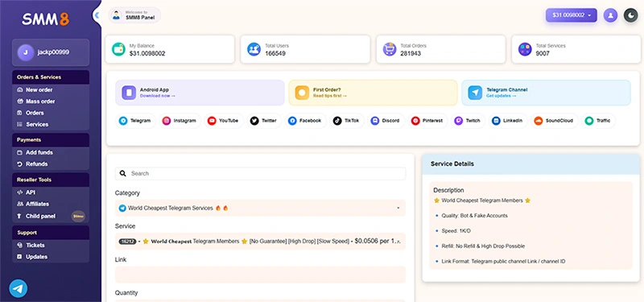Filter by YouTube platform
The image size is (644, 302).
224,121
